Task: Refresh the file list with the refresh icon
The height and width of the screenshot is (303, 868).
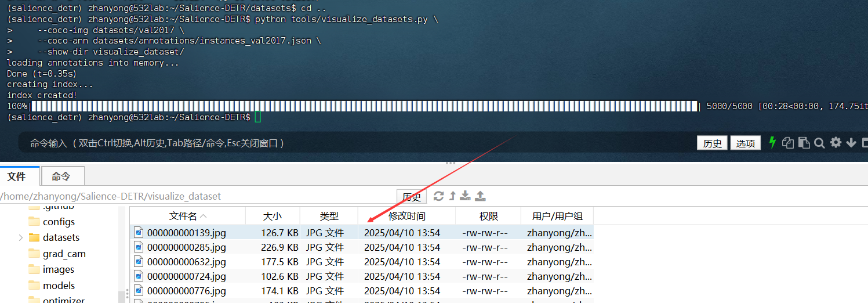Action: pos(439,196)
